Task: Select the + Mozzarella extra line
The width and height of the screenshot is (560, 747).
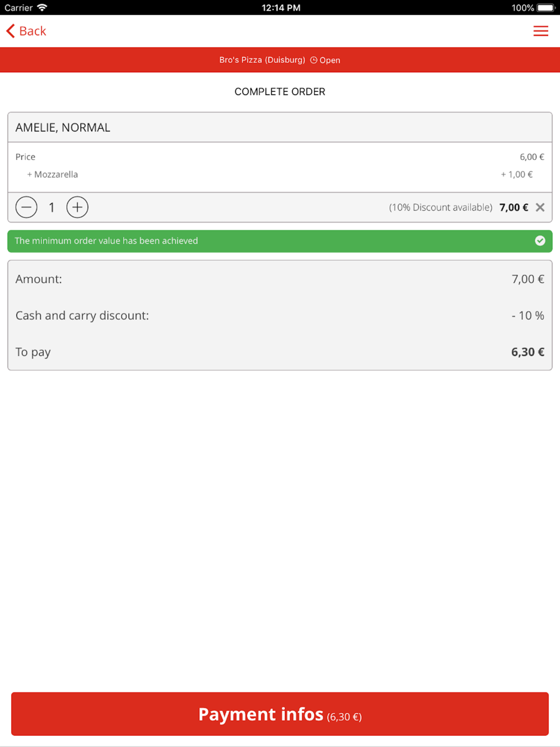Action: 280,174
